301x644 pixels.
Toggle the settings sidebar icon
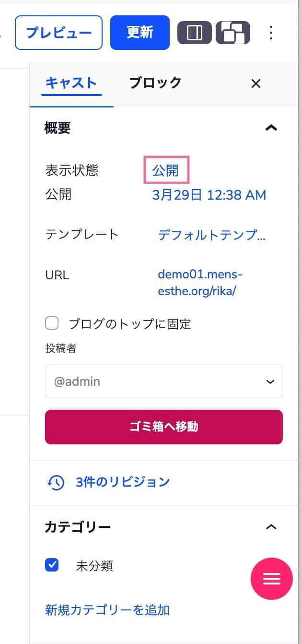point(195,33)
